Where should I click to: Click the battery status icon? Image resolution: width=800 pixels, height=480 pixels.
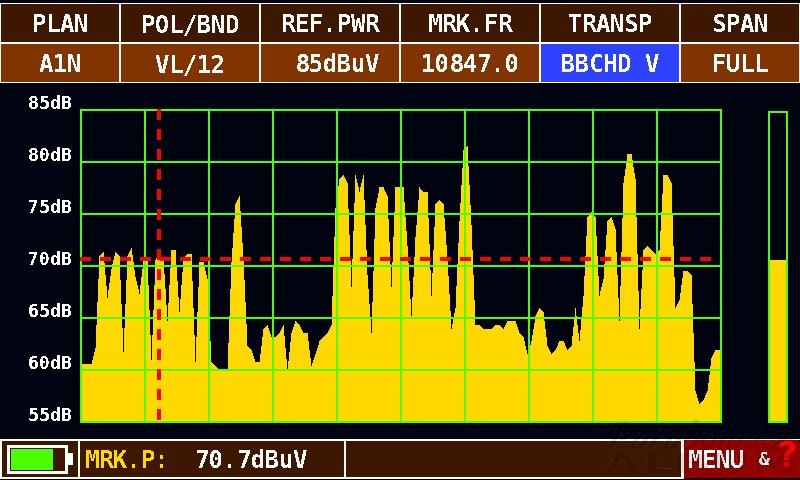pos(39,459)
